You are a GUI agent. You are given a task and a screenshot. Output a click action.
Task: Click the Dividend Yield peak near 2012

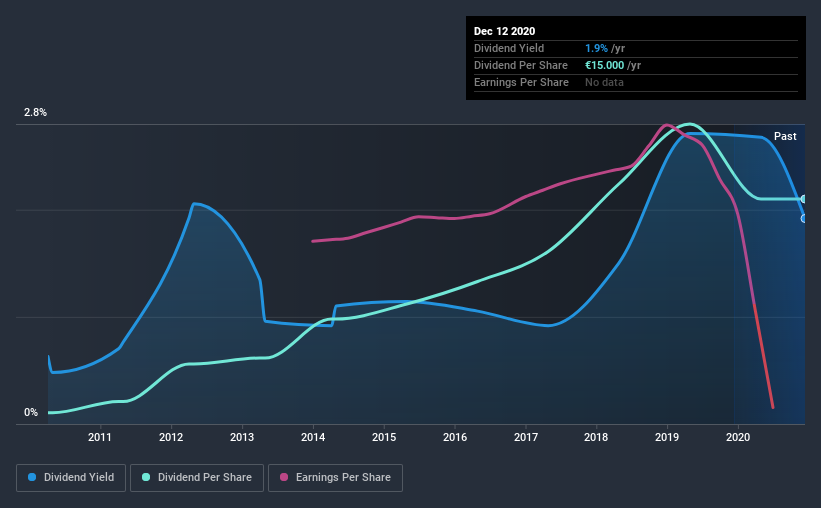[194, 204]
